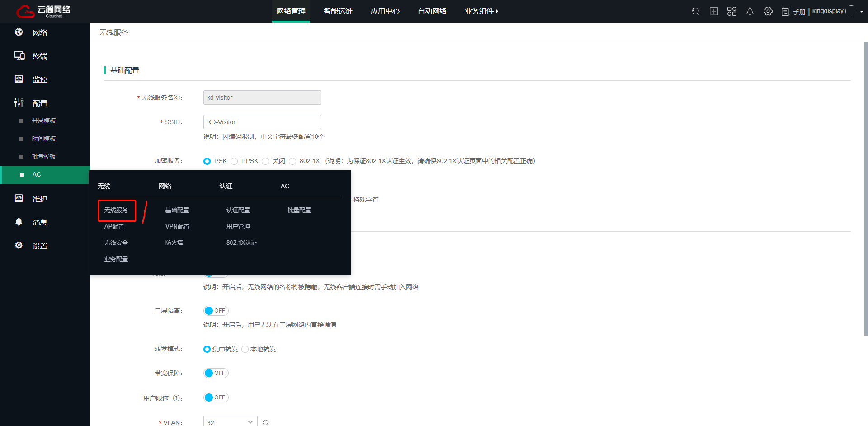Toggle the 二层隔离 switch
Viewport: 868px width, 430px height.
[x=216, y=311]
